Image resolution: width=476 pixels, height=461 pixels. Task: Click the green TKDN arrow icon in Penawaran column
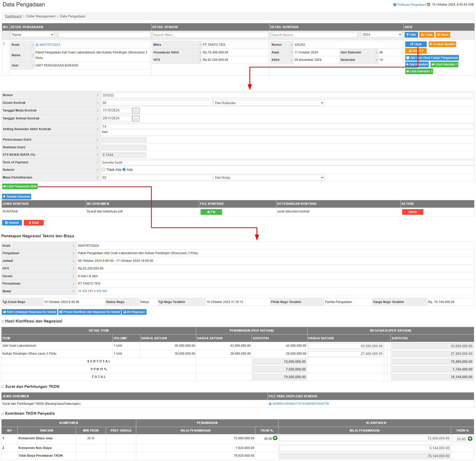click(275, 438)
